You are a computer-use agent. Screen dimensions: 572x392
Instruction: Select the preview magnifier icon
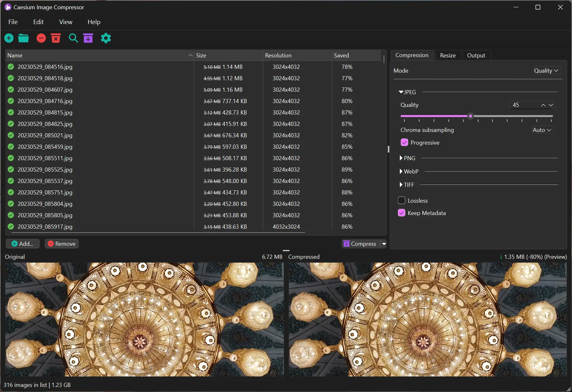73,38
